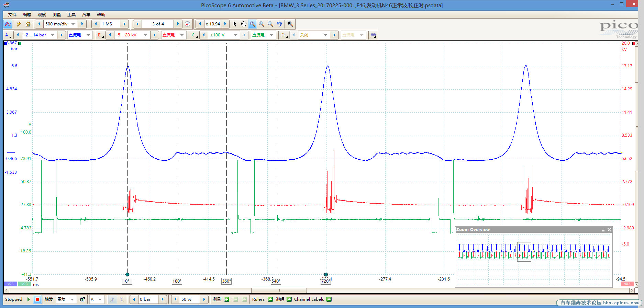Open the math channels waveform icon

[374, 35]
